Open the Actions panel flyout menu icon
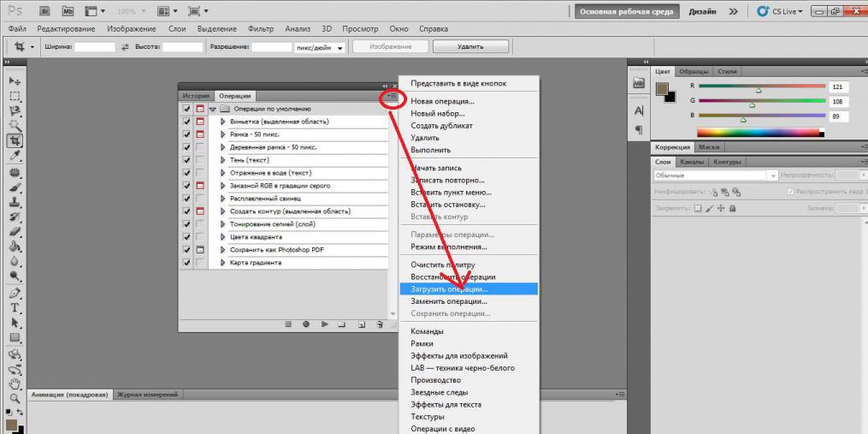 pos(393,97)
